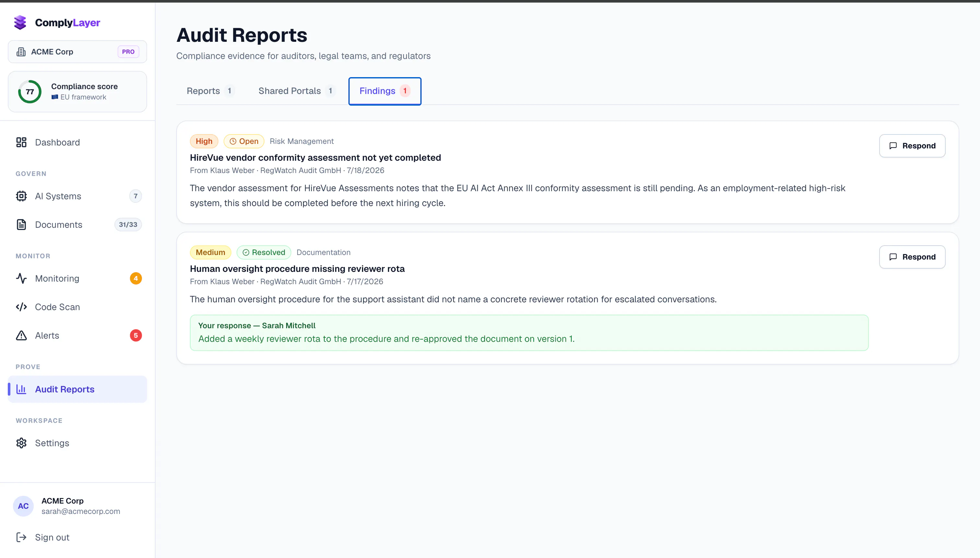
Task: Click the Findings count badge 1
Action: pos(405,91)
